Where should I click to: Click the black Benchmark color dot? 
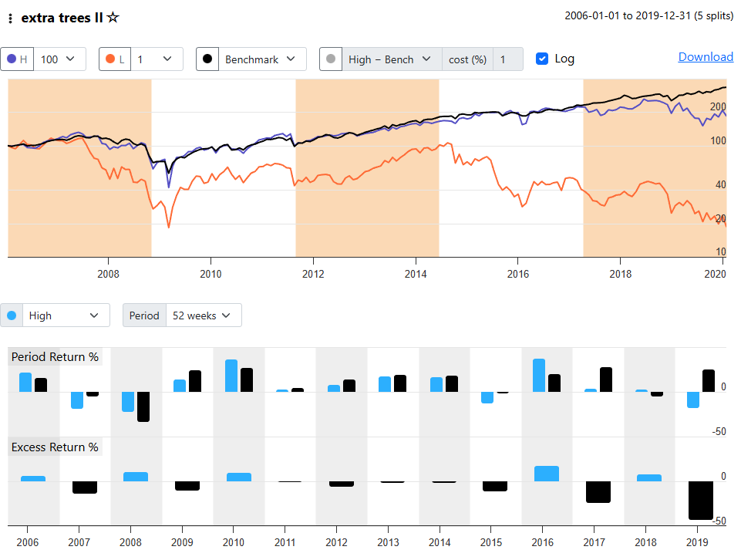[x=207, y=59]
